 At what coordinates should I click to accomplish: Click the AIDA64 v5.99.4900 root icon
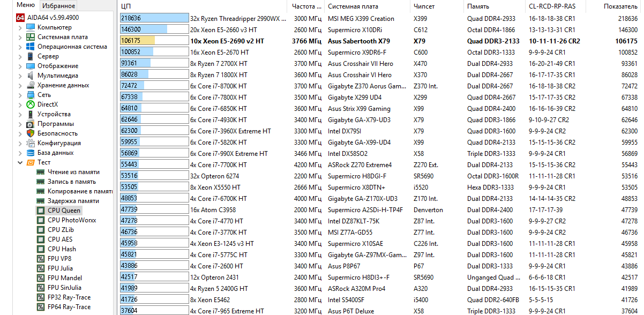[x=20, y=18]
